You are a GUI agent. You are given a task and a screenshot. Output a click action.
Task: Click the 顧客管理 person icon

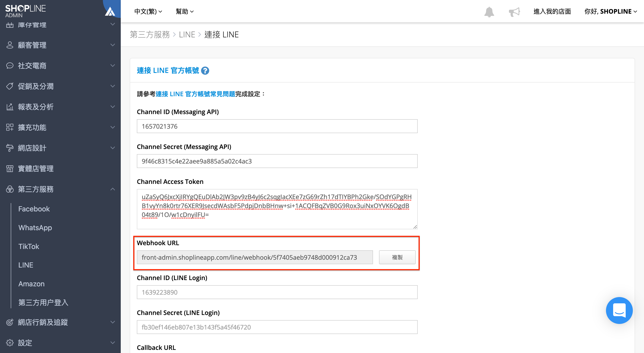10,45
